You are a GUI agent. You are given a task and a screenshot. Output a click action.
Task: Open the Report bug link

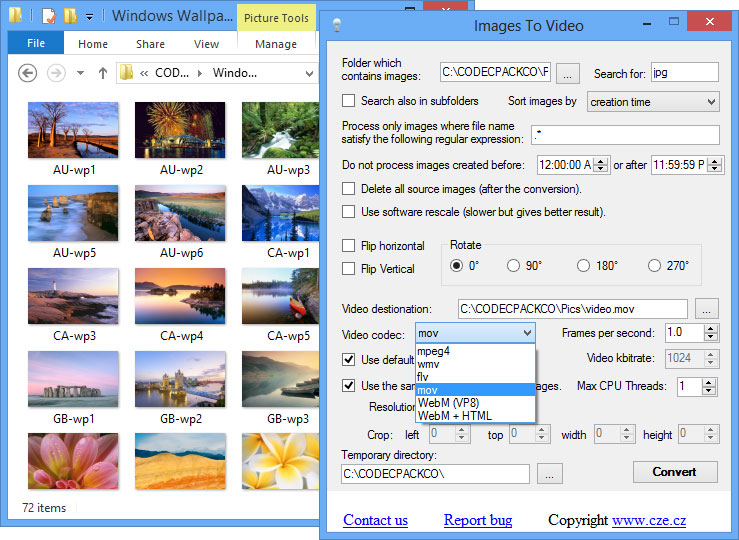coord(478,520)
